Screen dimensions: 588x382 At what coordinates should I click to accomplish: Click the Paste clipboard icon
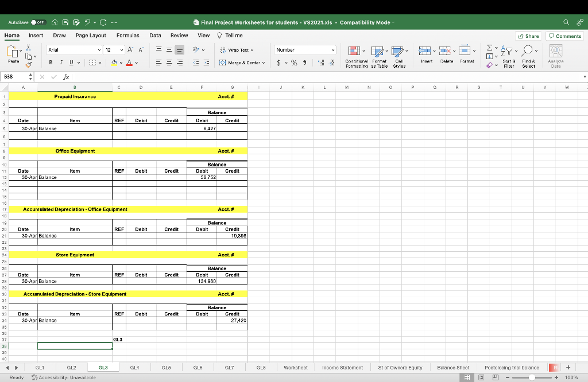[x=13, y=52]
